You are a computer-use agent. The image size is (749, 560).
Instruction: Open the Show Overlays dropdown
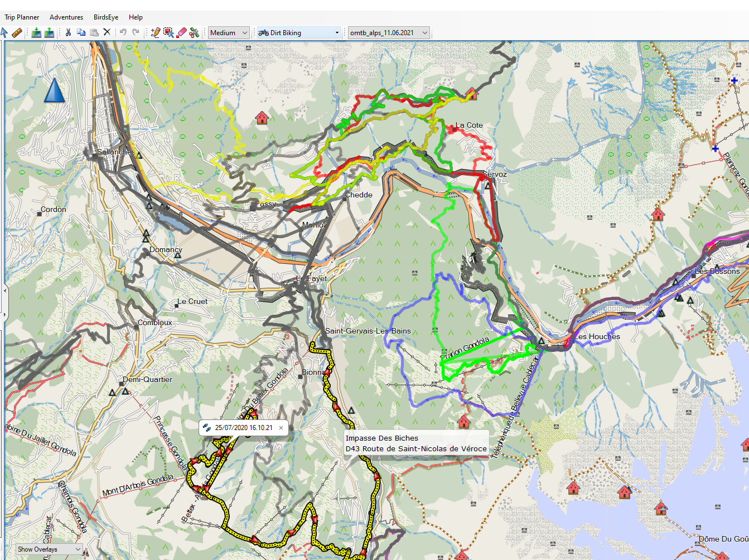(49, 549)
